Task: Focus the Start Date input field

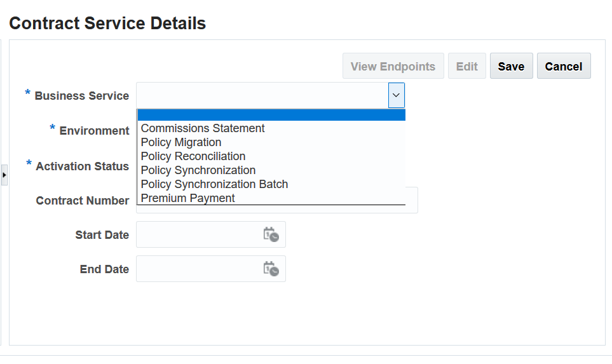Action: click(198, 234)
